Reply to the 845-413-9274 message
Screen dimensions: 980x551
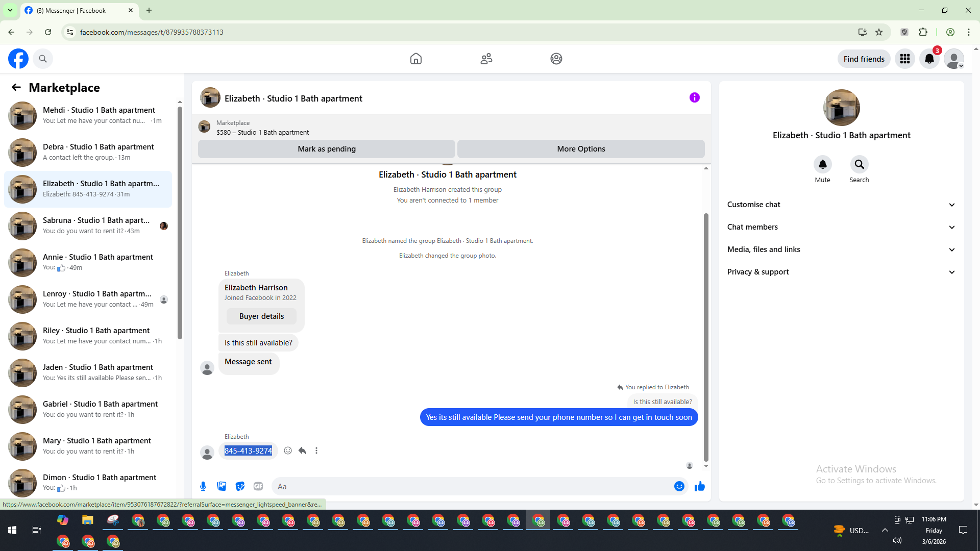pyautogui.click(x=302, y=450)
